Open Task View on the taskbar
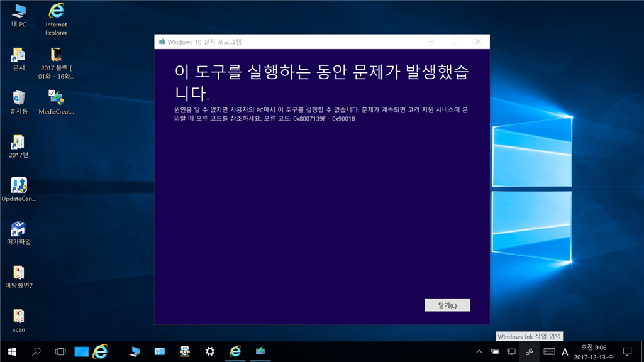The image size is (644, 362). [60, 352]
